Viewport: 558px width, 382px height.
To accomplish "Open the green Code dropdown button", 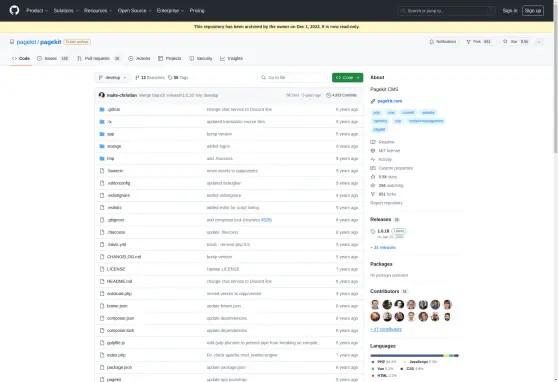I will (x=347, y=78).
